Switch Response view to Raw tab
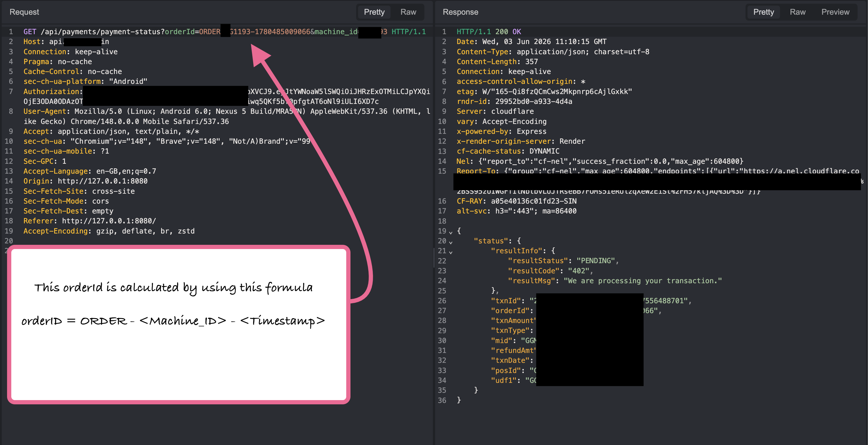 tap(797, 12)
